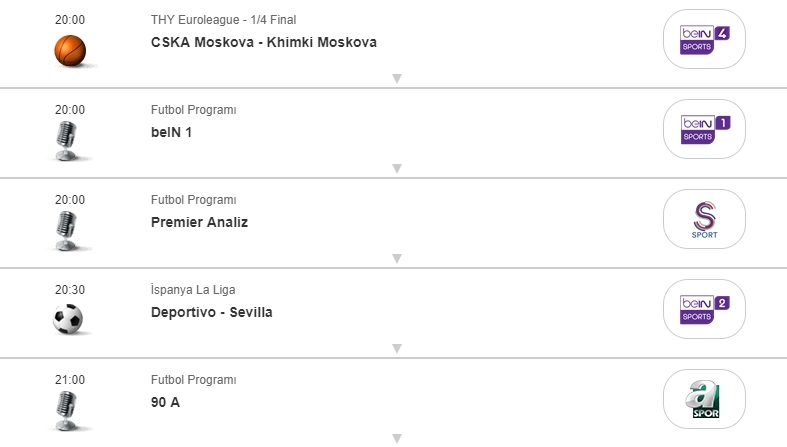Expand details arrow under Premier Analiz

click(x=396, y=258)
